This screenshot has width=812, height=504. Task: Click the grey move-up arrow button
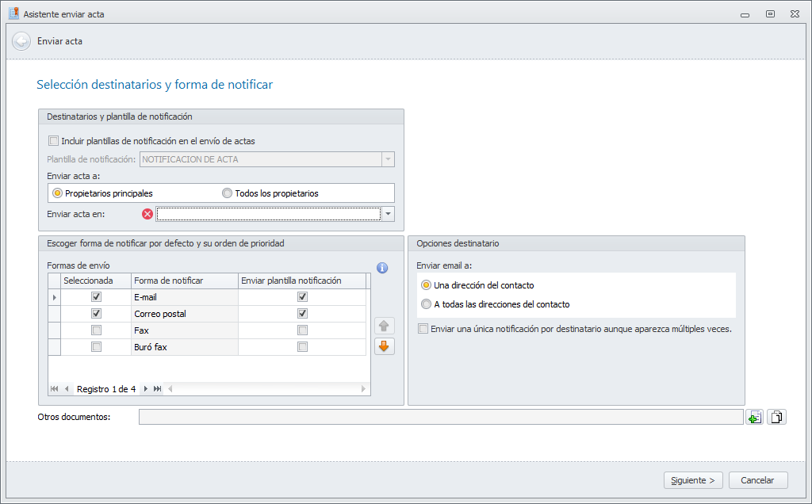point(385,326)
